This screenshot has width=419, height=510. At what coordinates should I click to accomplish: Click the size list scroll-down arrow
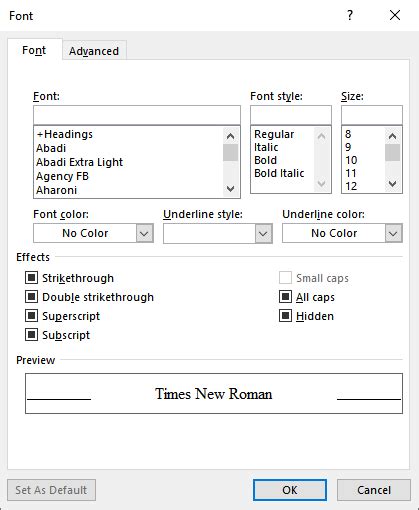393,184
